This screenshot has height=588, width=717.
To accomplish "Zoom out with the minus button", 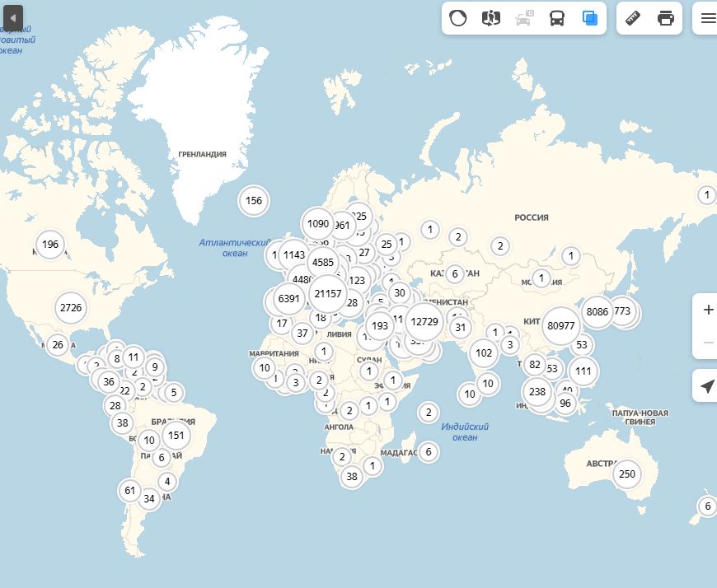I will click(708, 342).
